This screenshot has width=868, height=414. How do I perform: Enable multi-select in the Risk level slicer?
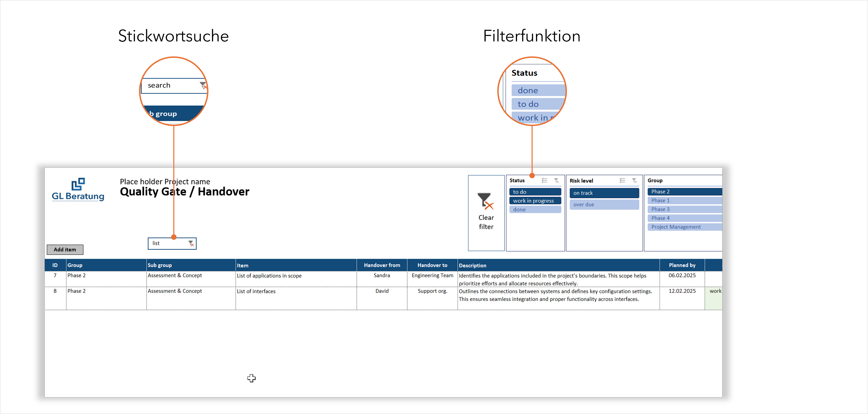622,181
